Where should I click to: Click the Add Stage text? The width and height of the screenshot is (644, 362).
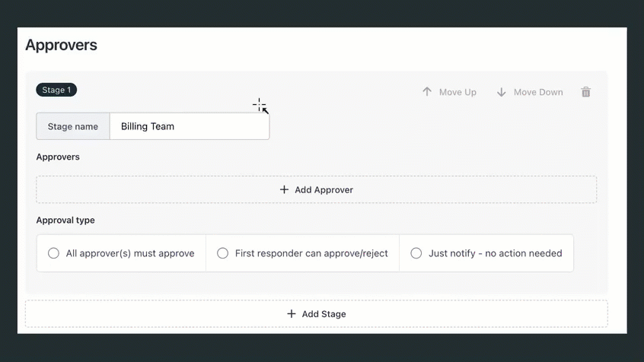pos(324,313)
